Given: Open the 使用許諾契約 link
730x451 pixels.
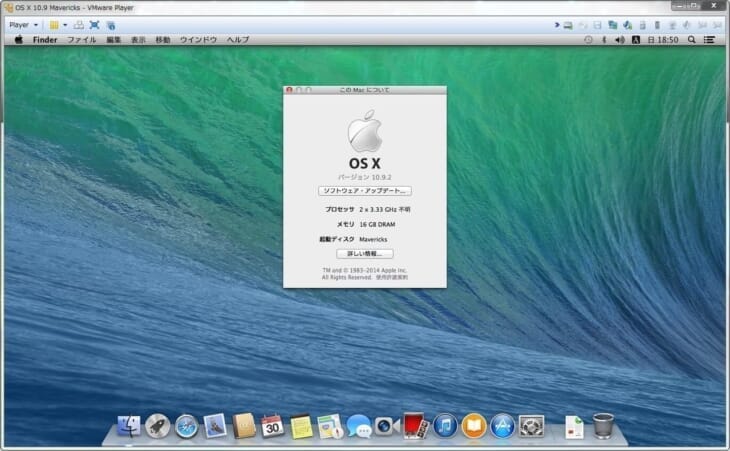Looking at the screenshot, I should tap(392, 277).
